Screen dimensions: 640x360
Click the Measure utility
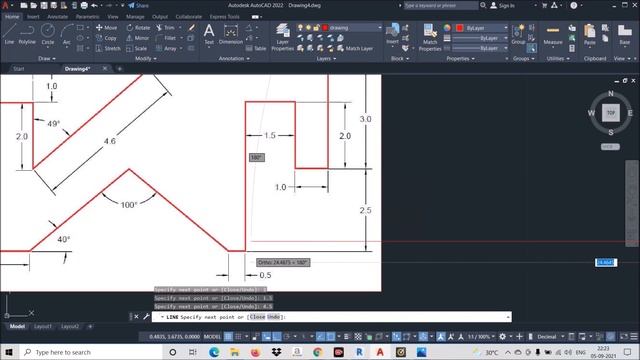(x=553, y=34)
